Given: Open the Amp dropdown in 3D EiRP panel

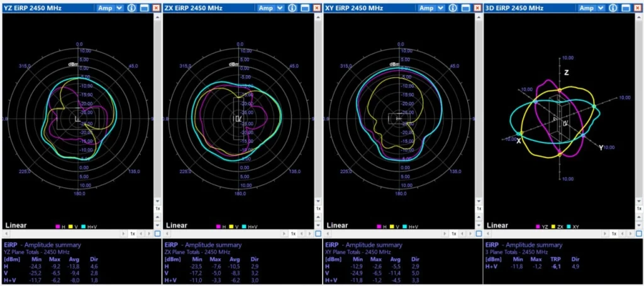Looking at the screenshot, I should click(591, 8).
